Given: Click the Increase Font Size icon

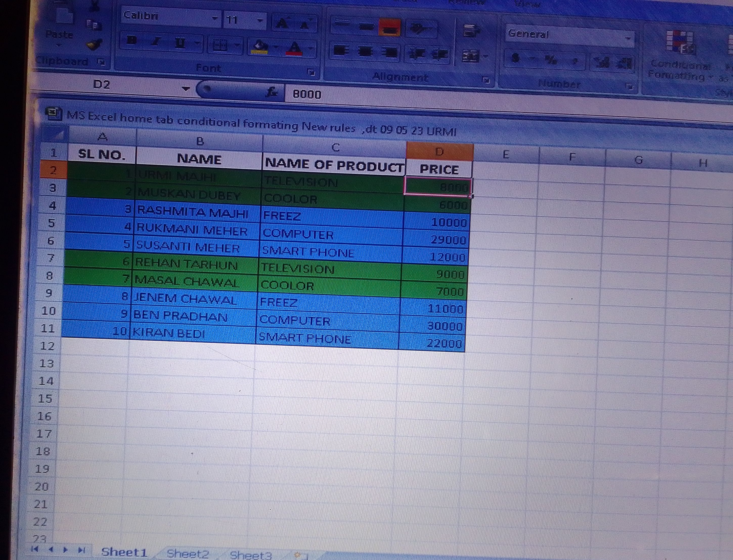Looking at the screenshot, I should point(282,23).
